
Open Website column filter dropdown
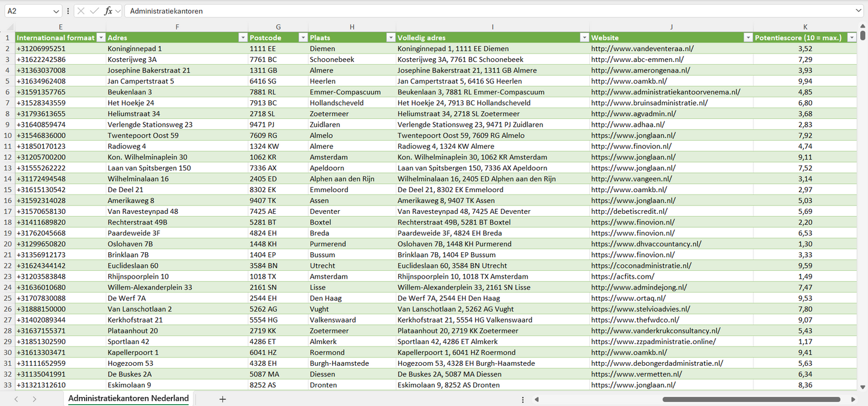coord(748,37)
